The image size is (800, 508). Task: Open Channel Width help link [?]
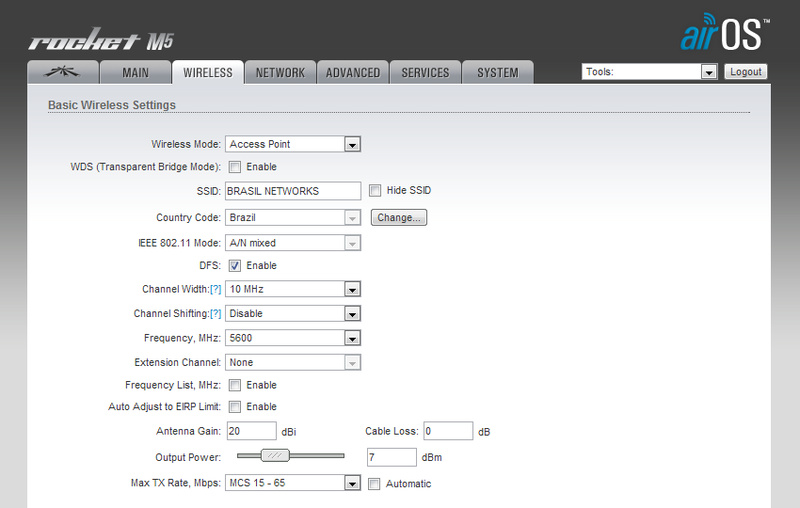(x=215, y=289)
